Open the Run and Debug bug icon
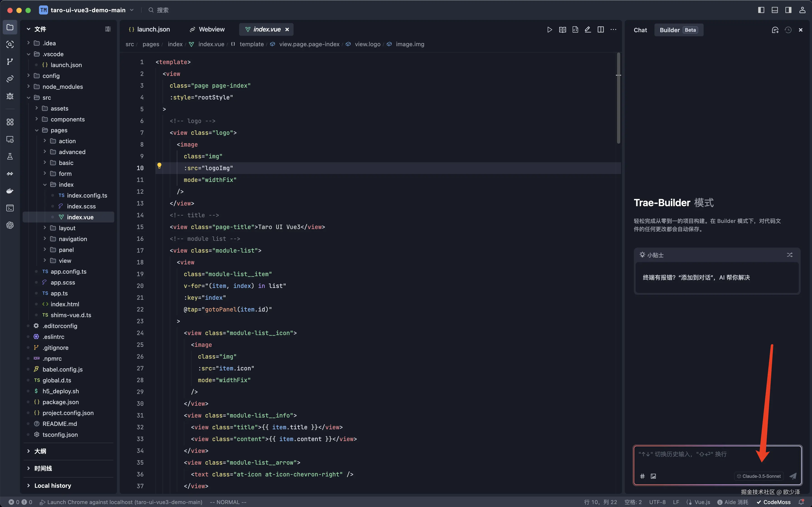 point(10,96)
